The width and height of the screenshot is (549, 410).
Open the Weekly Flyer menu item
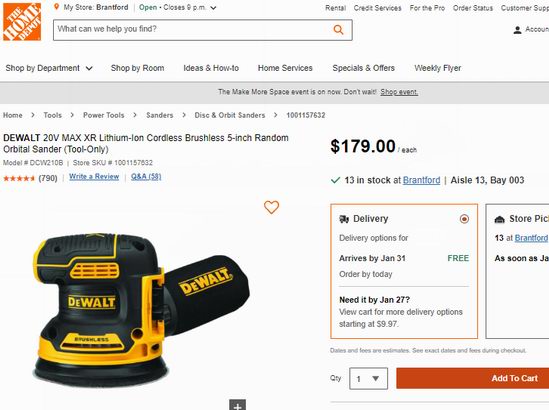[438, 68]
